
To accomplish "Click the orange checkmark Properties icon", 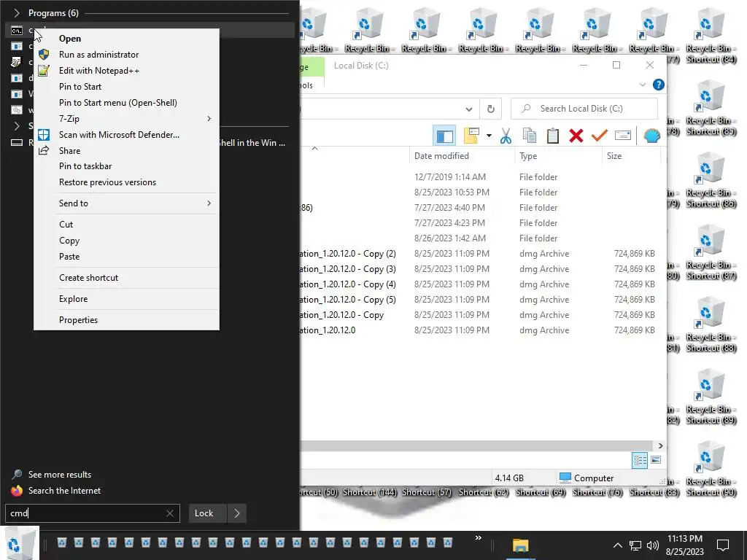I will pos(600,136).
